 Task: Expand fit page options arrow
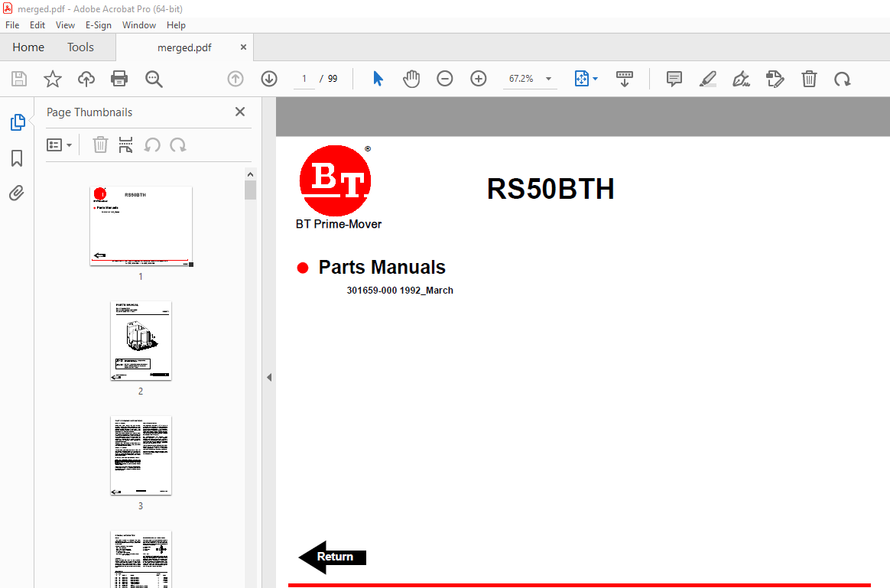click(x=595, y=79)
